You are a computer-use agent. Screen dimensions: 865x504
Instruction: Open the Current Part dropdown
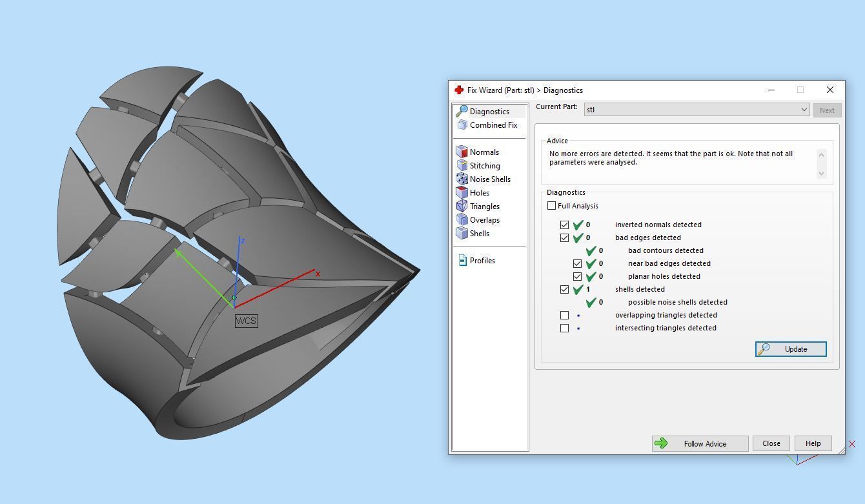[x=697, y=110]
